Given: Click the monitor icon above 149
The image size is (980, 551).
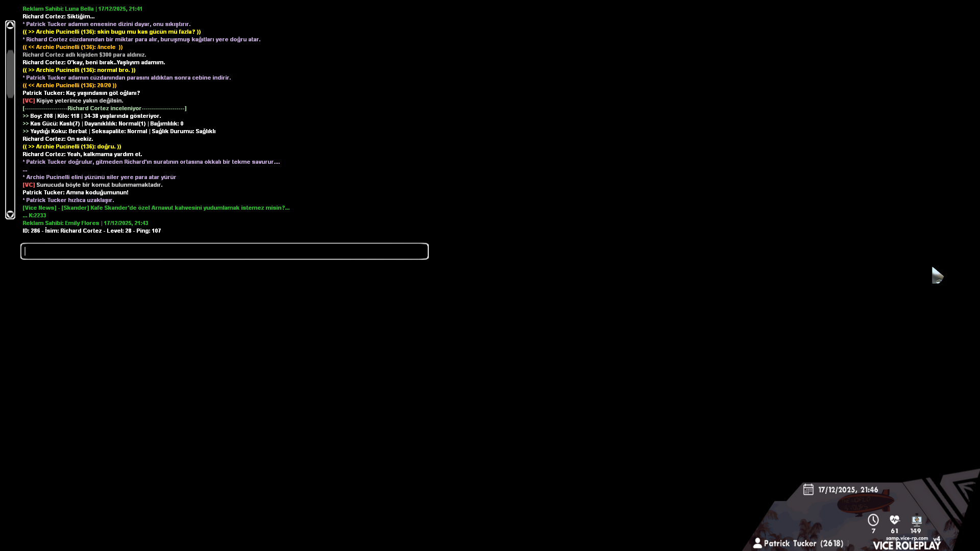Looking at the screenshot, I should (x=916, y=520).
